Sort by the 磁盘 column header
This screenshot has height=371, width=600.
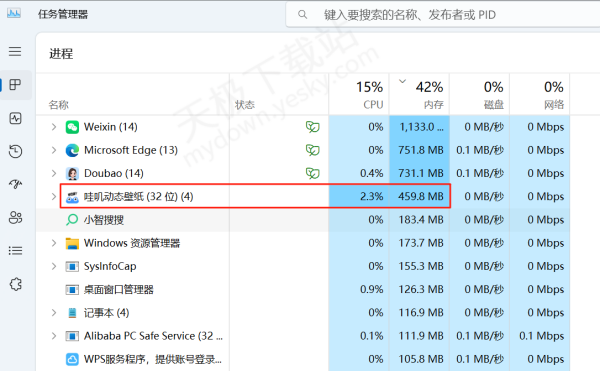479,94
